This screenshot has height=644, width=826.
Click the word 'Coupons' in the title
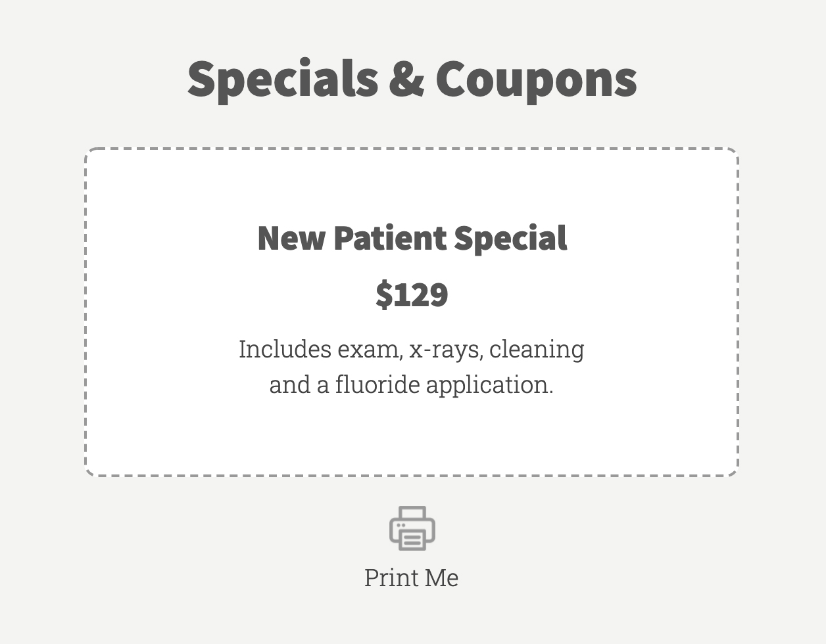tap(536, 80)
